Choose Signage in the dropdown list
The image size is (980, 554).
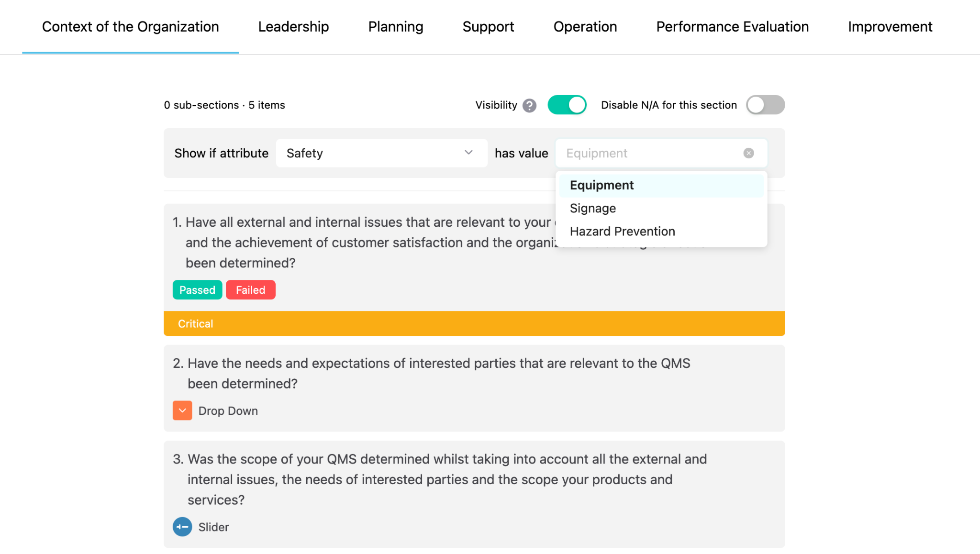coord(593,208)
